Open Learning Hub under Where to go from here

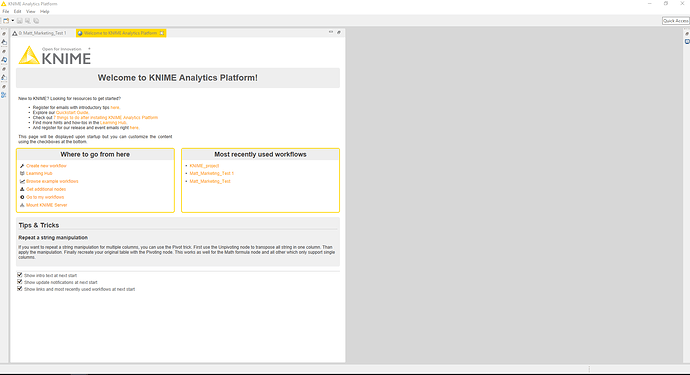39,173
